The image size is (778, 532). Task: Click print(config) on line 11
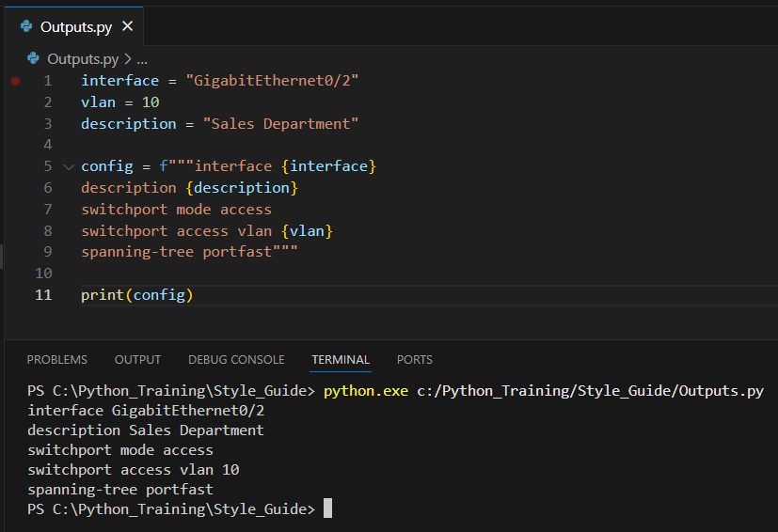pos(137,295)
